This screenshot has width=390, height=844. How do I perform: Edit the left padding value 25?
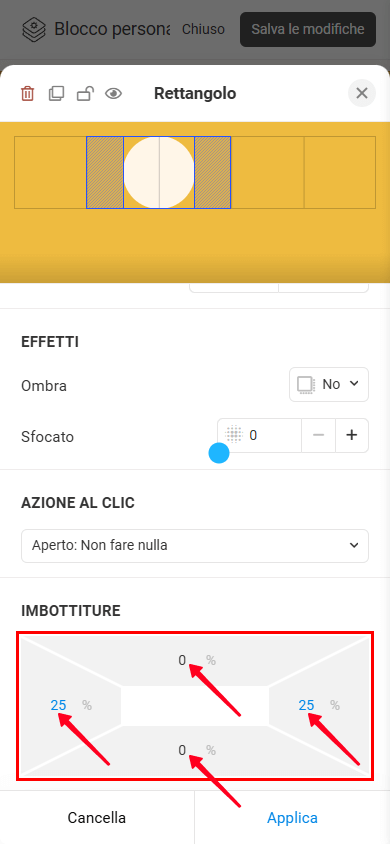59,705
